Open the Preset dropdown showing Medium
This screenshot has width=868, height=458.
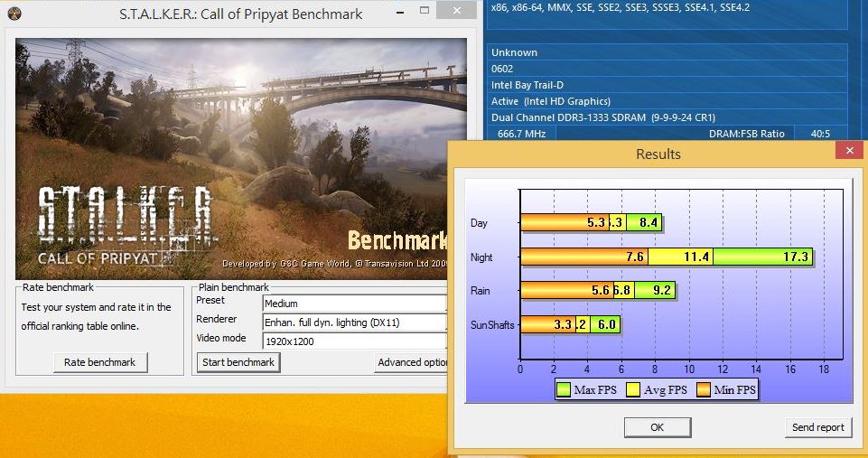354,304
